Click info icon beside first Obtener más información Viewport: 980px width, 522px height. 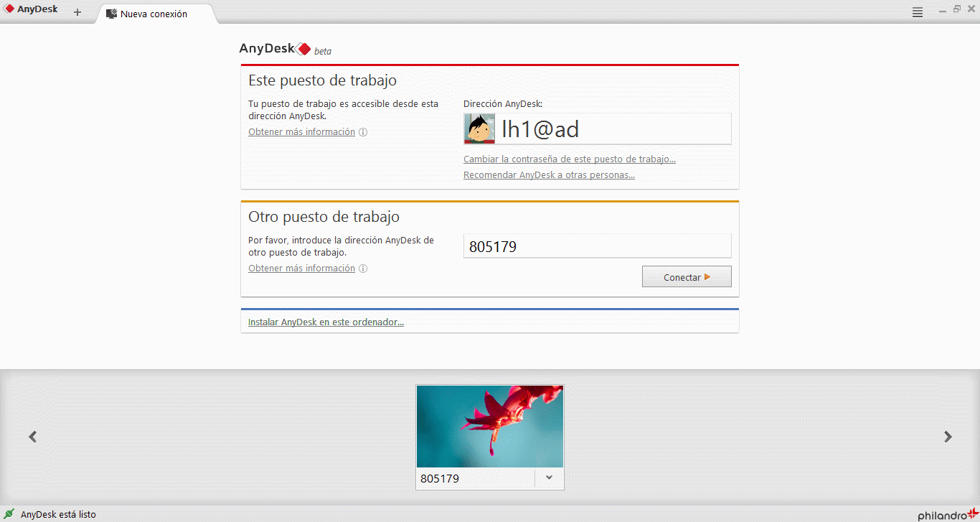click(363, 132)
